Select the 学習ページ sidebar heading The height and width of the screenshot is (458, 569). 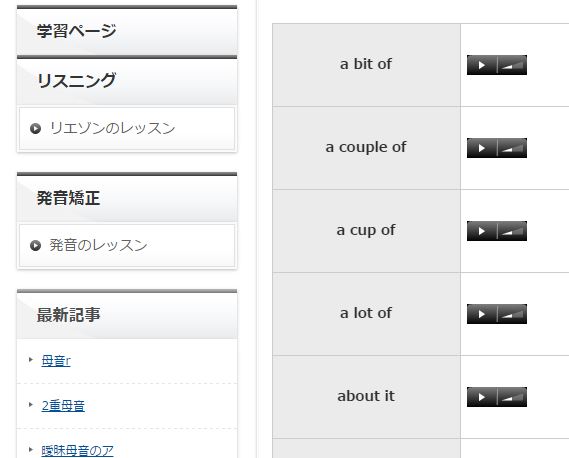[x=127, y=30]
